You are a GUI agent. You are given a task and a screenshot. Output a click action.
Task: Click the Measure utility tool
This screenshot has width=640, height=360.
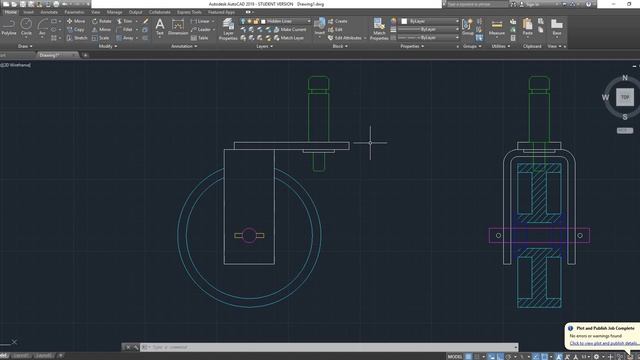(497, 28)
